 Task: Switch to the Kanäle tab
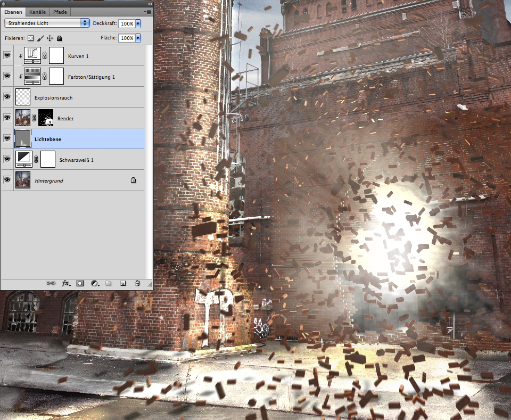coord(37,12)
